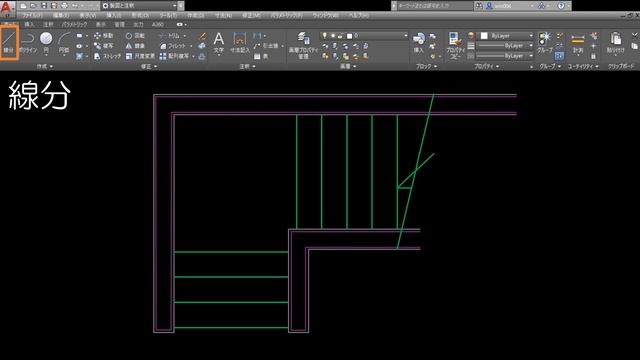
Task: Click the Save icon in quick access toolbar
Action: pyautogui.click(x=44, y=6)
